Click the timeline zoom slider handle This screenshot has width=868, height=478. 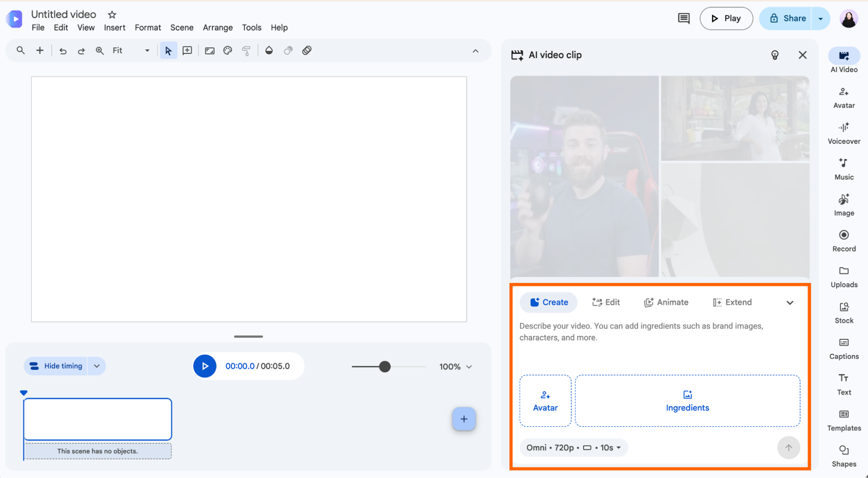385,366
